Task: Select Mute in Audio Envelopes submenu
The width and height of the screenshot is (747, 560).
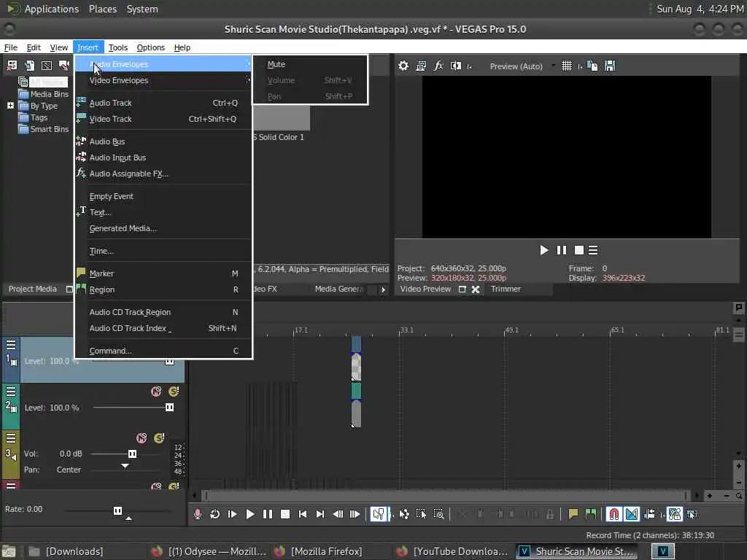Action: [310, 64]
